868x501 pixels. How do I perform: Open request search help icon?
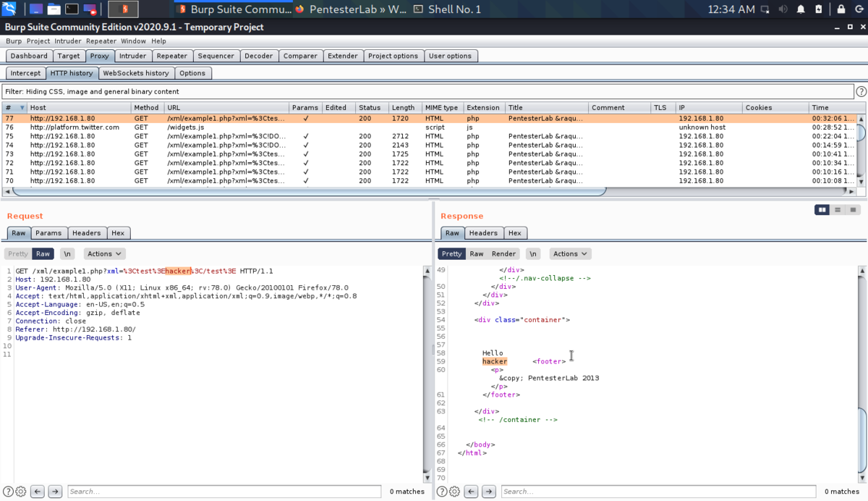coord(8,492)
